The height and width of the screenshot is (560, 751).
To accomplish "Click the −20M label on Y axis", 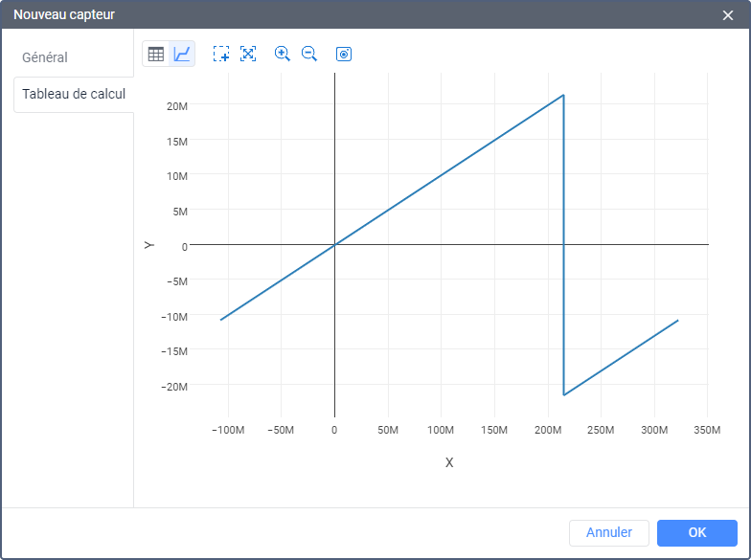I will coord(174,387).
